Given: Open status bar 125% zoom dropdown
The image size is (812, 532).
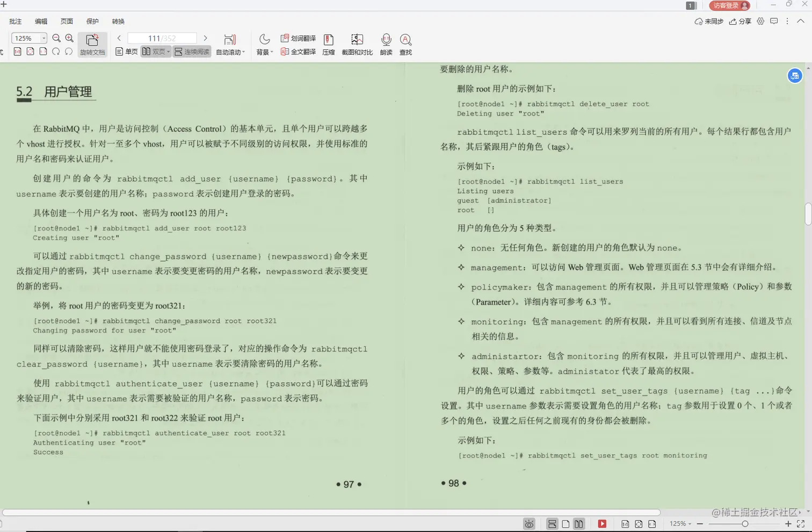Looking at the screenshot, I should (x=680, y=524).
